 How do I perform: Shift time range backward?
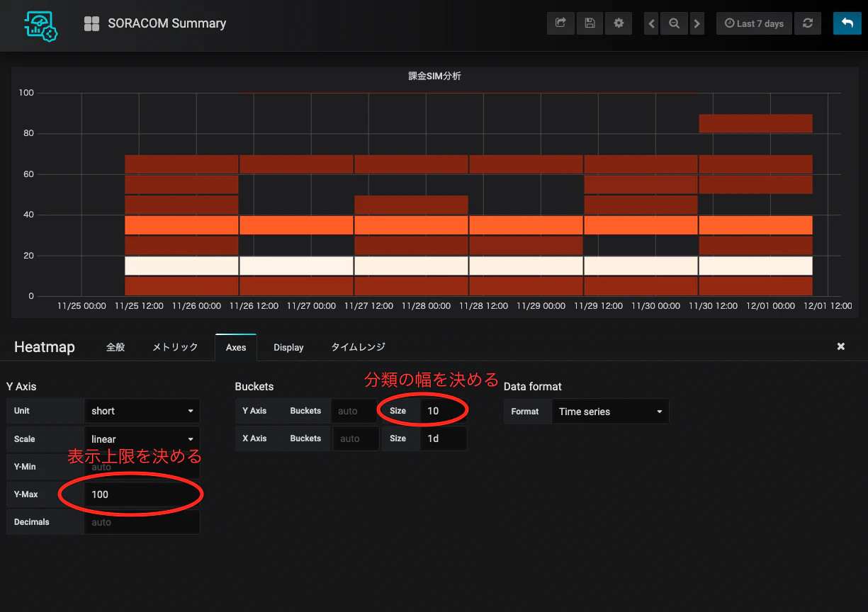coord(652,23)
